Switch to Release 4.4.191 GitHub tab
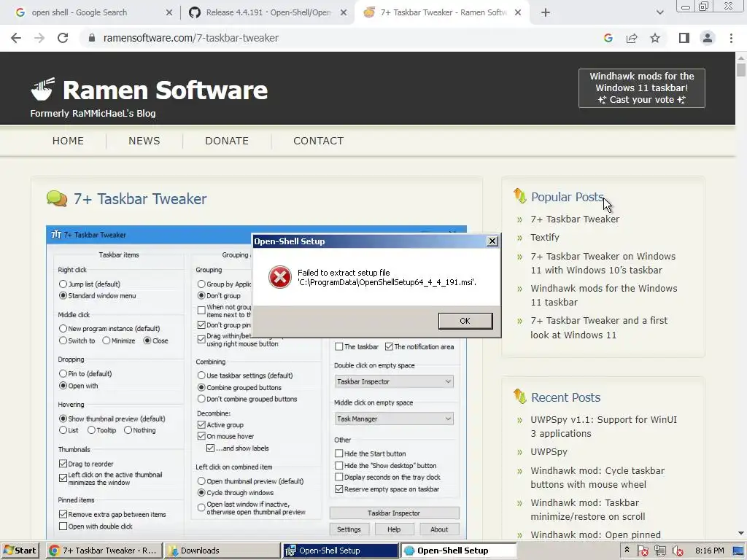Image resolution: width=747 pixels, height=560 pixels. click(x=268, y=13)
